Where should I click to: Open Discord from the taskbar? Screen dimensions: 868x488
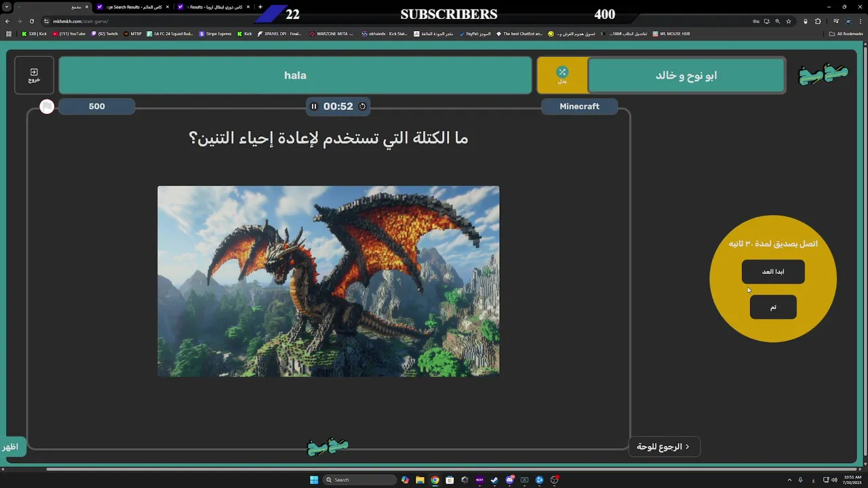510,480
